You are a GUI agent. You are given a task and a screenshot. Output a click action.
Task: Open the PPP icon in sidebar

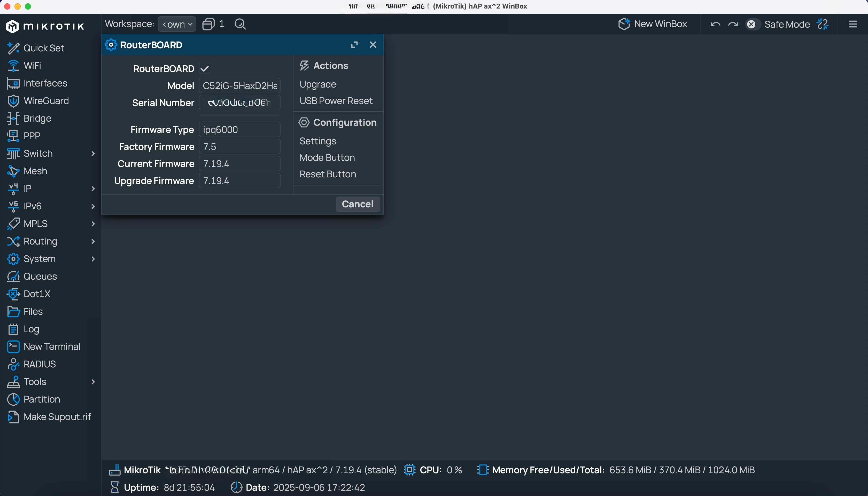[13, 136]
